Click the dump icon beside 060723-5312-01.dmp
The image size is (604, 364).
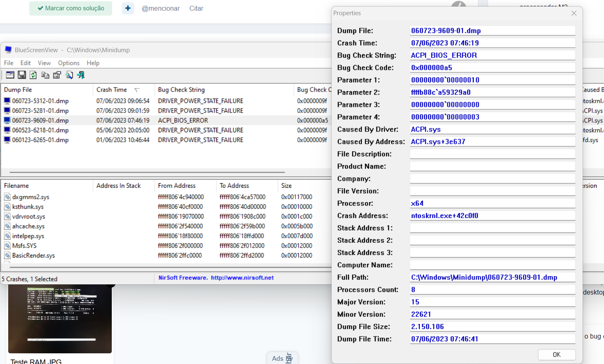point(7,101)
